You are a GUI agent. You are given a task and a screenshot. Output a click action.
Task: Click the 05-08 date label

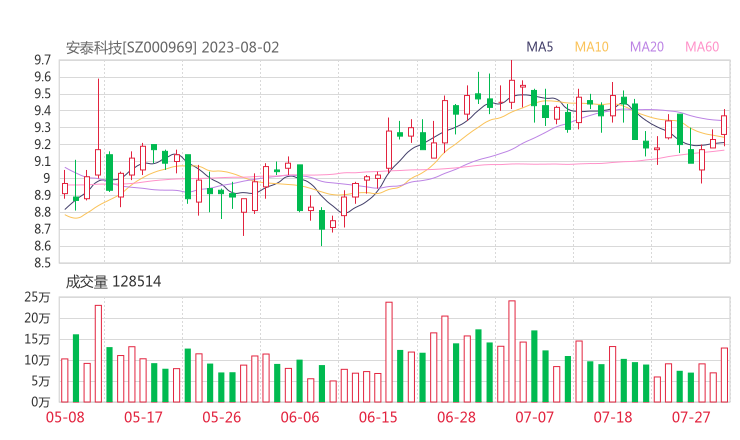tap(65, 417)
